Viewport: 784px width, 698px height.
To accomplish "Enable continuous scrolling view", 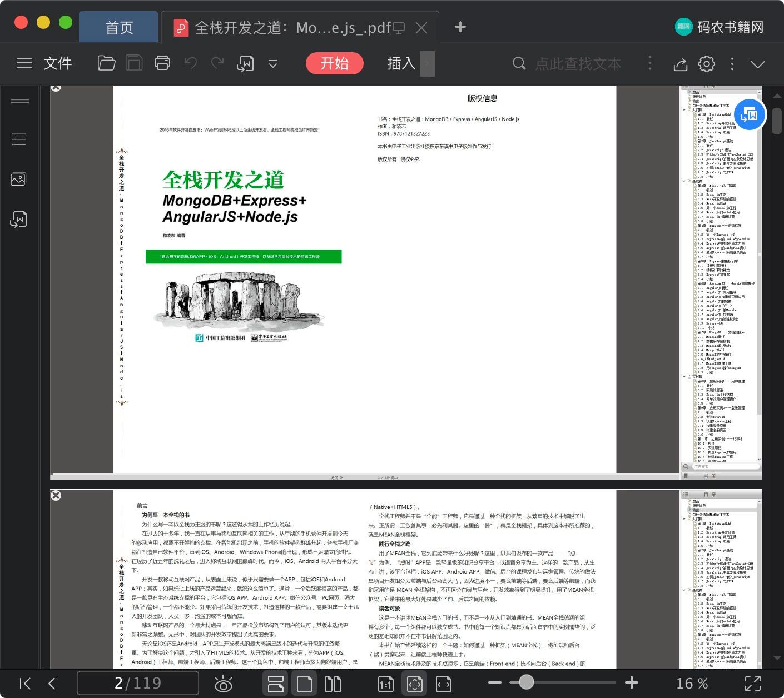I will (x=276, y=683).
